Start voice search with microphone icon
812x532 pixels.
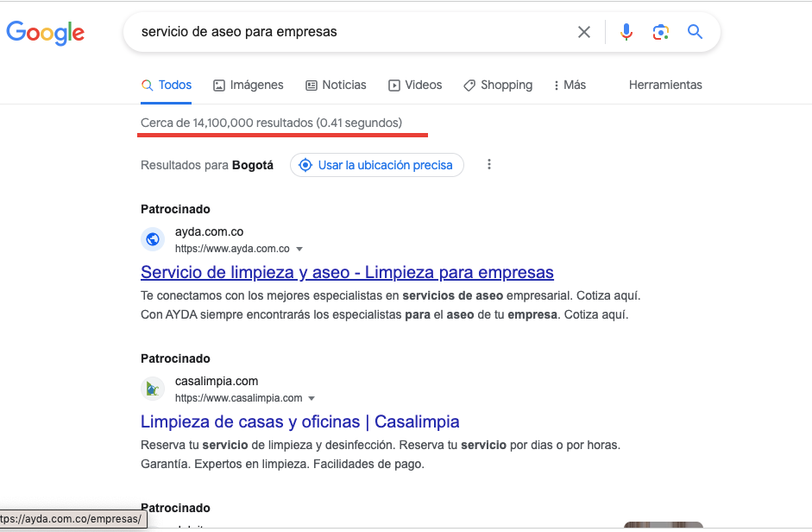626,32
